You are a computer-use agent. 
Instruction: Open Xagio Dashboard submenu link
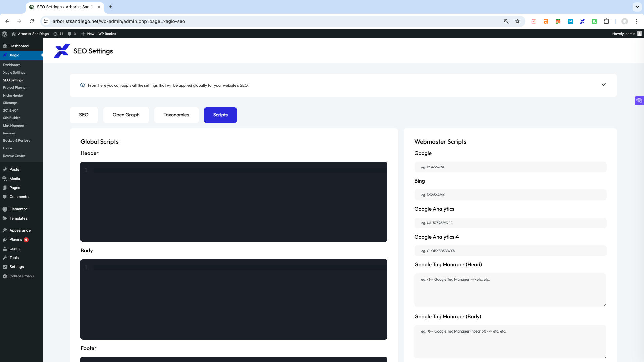[x=12, y=65]
